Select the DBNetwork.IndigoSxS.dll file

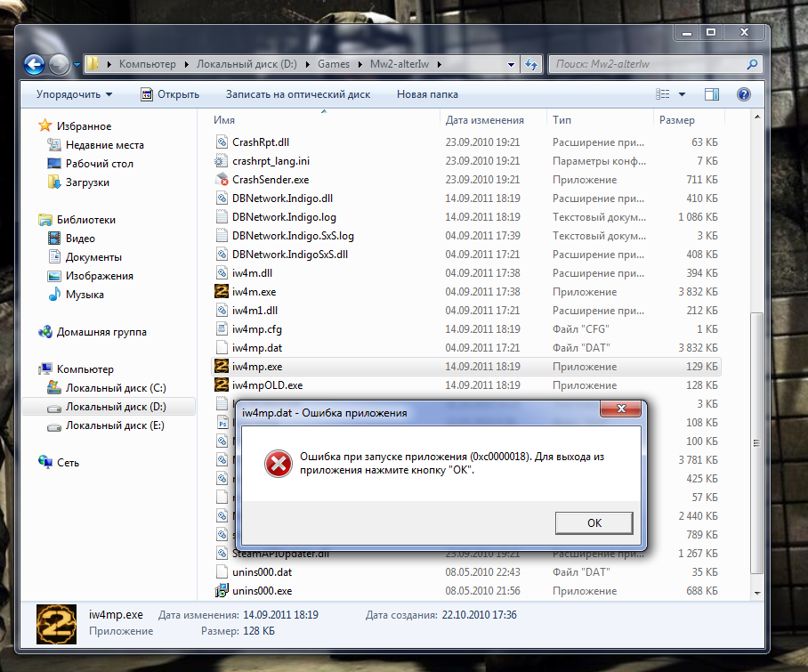pos(289,254)
